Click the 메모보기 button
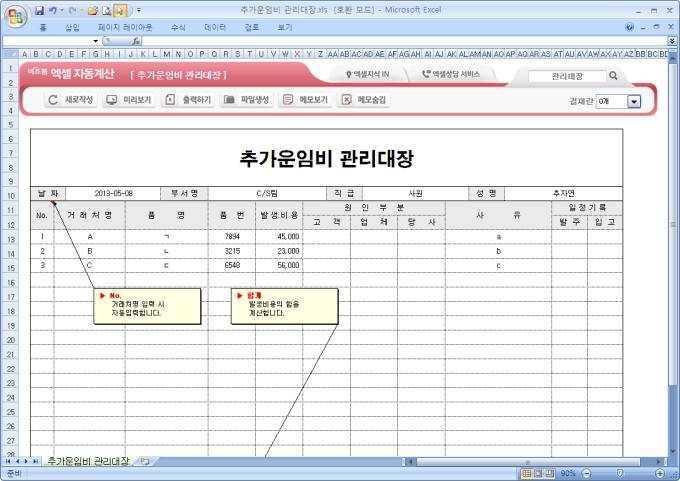 click(x=305, y=100)
